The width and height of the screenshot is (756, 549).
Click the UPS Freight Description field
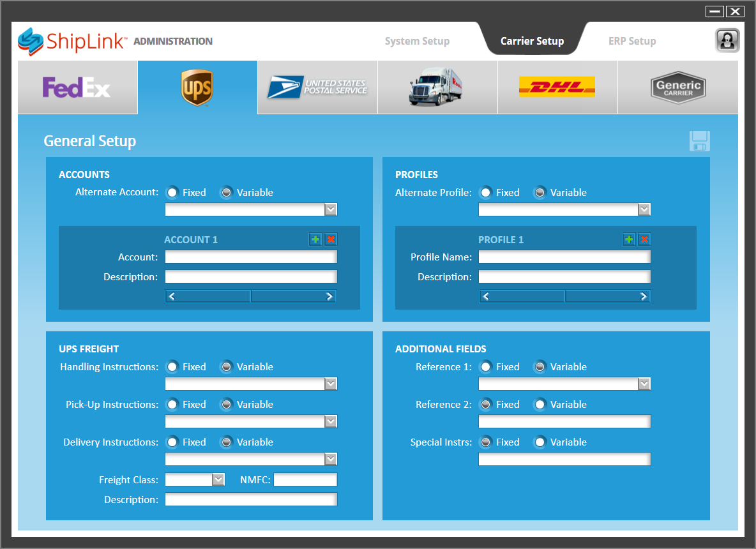coord(251,500)
